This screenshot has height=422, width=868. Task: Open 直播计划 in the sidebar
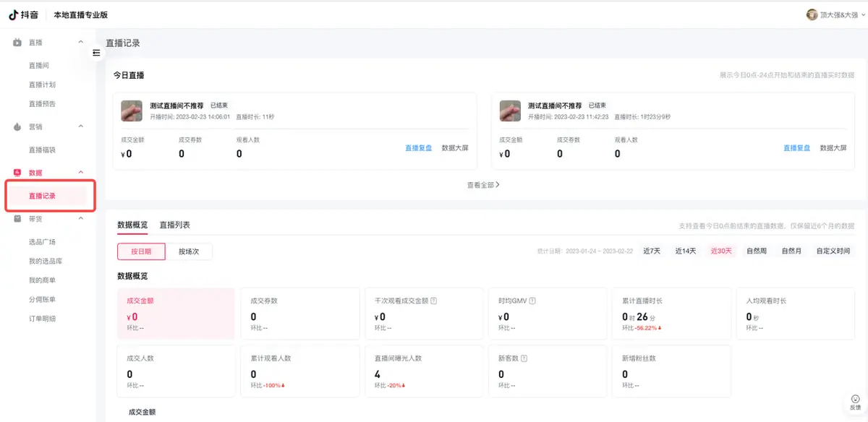pos(42,85)
